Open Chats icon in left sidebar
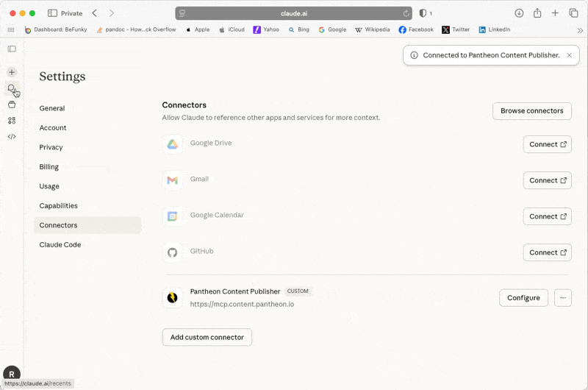The image size is (588, 390). coord(12,88)
